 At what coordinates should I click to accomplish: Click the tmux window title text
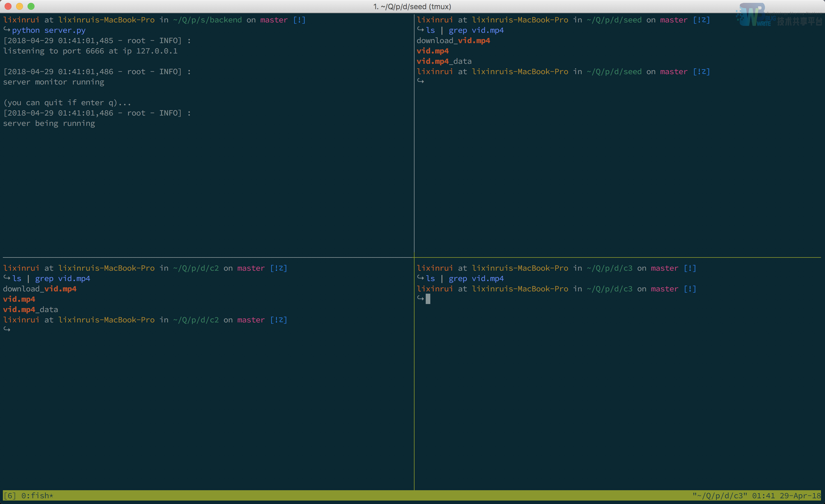click(412, 6)
